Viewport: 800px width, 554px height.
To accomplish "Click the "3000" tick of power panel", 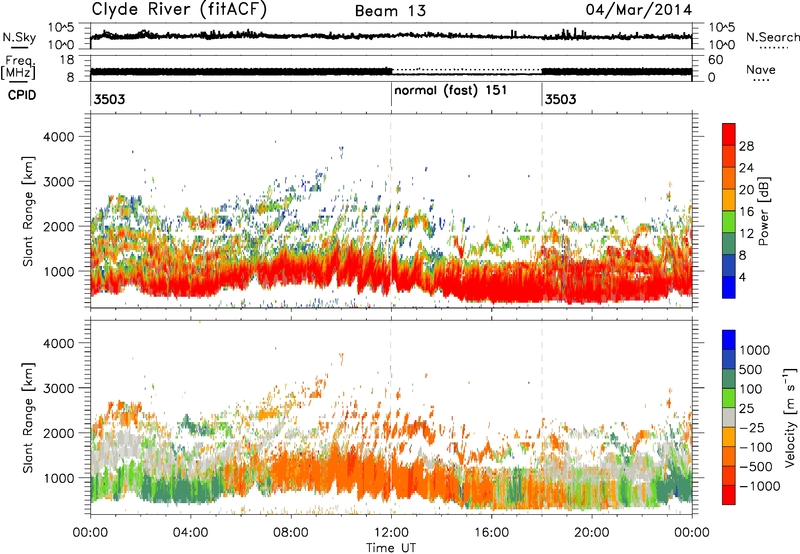I will 58,182.
